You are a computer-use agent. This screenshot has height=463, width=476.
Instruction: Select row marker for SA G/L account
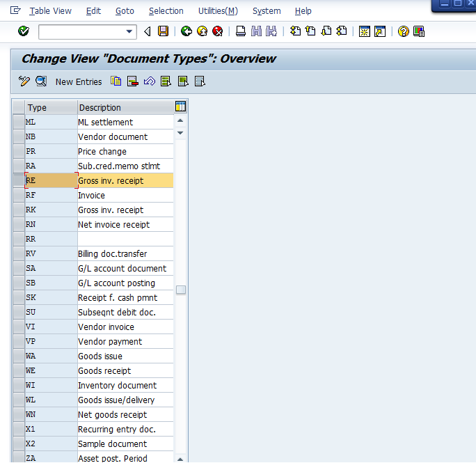(19, 268)
